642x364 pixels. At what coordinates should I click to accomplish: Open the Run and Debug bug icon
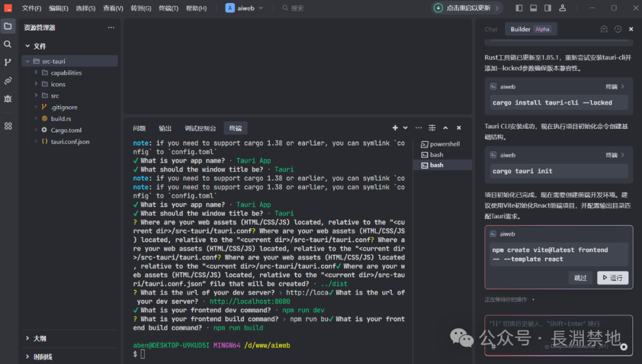8,99
